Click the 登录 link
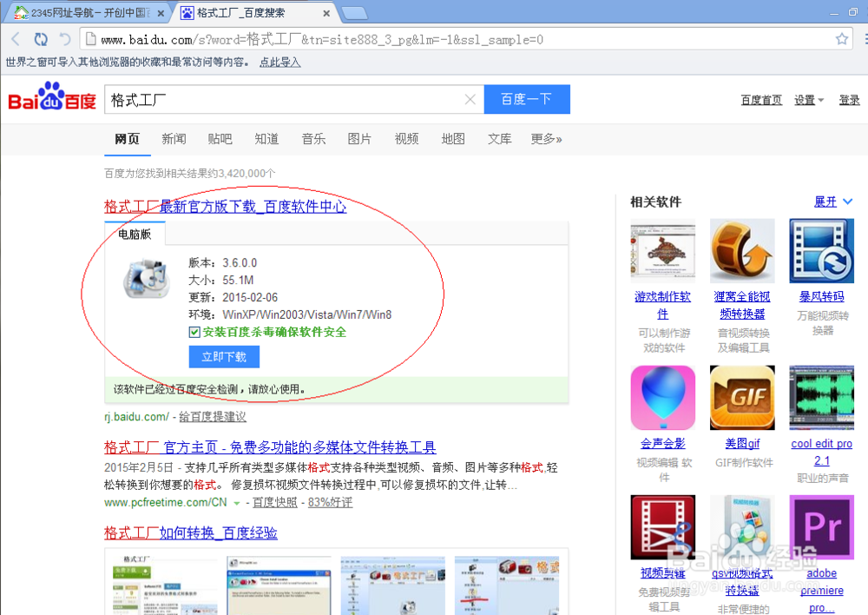This screenshot has height=615, width=868. pyautogui.click(x=849, y=100)
